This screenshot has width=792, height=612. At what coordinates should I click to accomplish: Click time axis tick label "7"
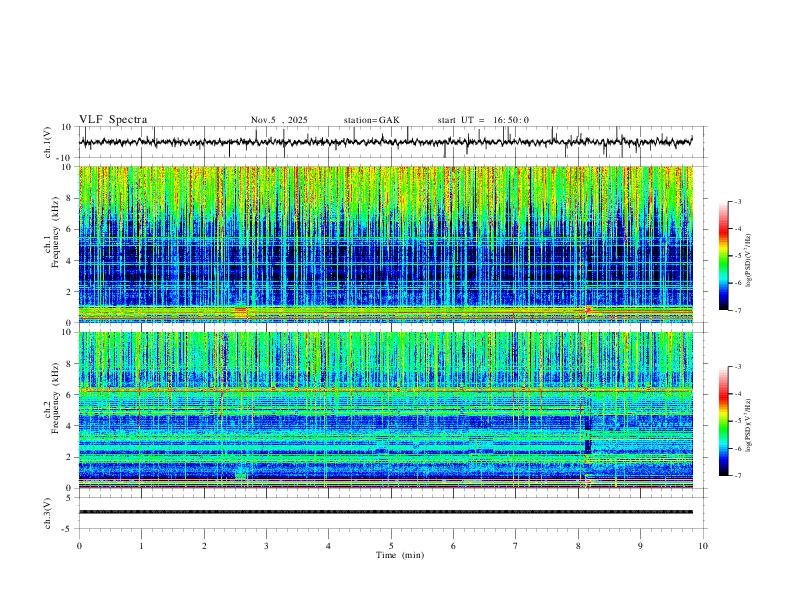point(516,546)
